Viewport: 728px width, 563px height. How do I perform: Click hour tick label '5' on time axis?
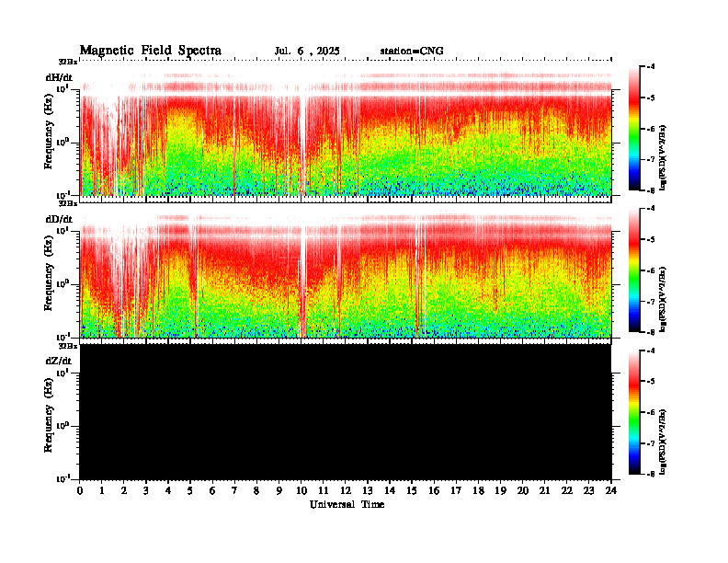(x=190, y=490)
